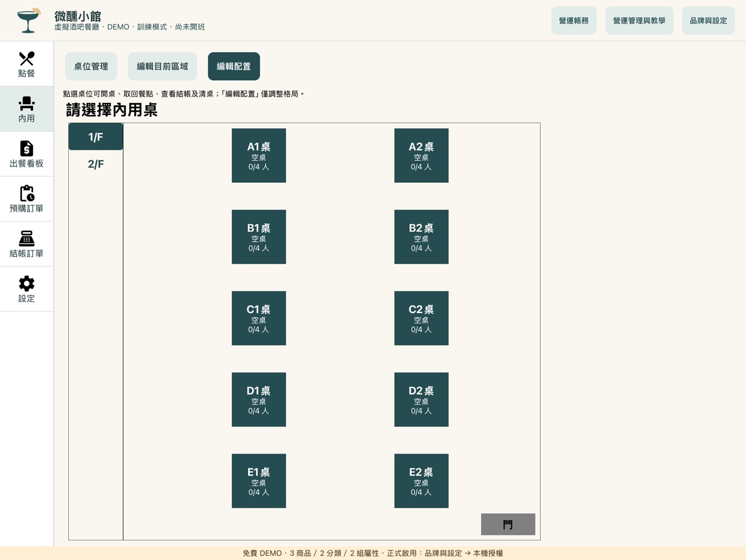This screenshot has width=746, height=560.
Task: Select table E1桌
Action: tap(259, 481)
